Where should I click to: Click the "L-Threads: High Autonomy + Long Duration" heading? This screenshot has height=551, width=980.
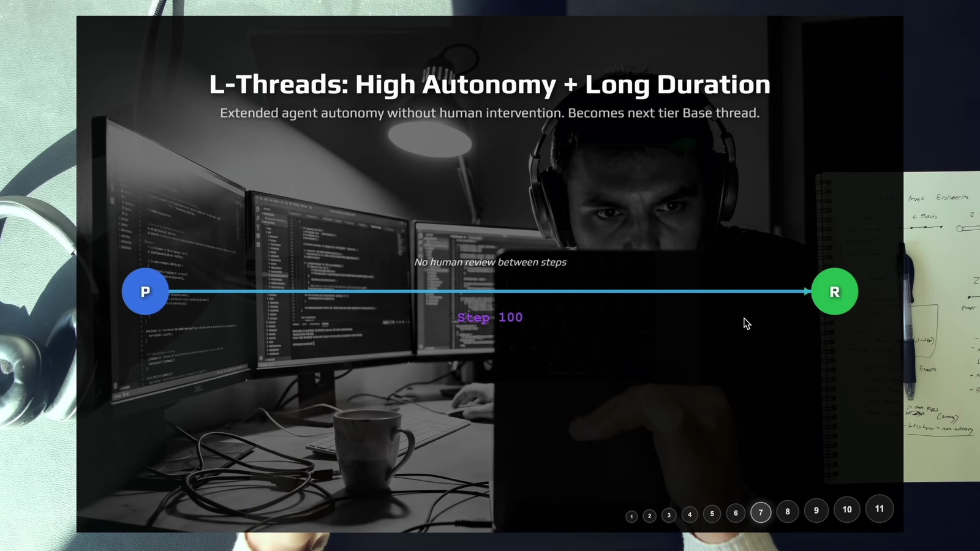pos(489,84)
